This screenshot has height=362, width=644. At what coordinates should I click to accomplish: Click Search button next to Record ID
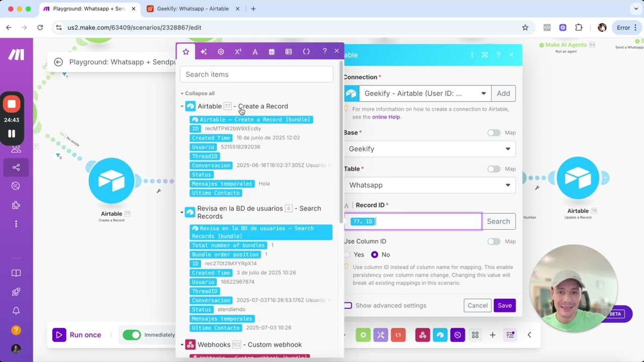[499, 221]
